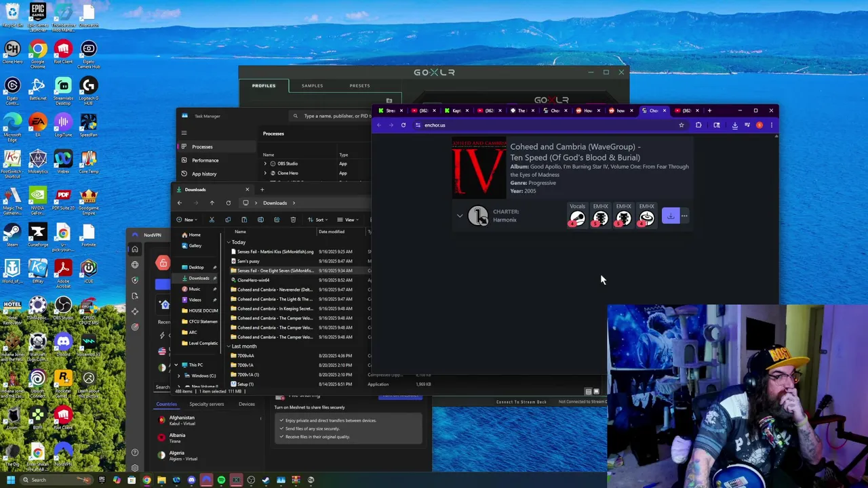Click the Rename icon in File Explorer toolbar

260,220
